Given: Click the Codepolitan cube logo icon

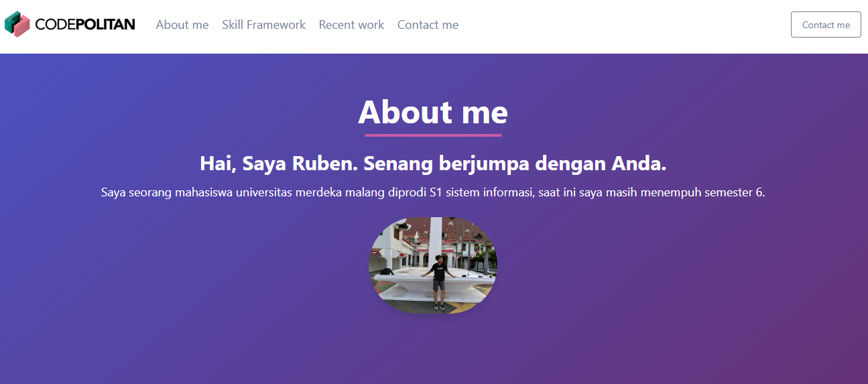Looking at the screenshot, I should [x=17, y=24].
